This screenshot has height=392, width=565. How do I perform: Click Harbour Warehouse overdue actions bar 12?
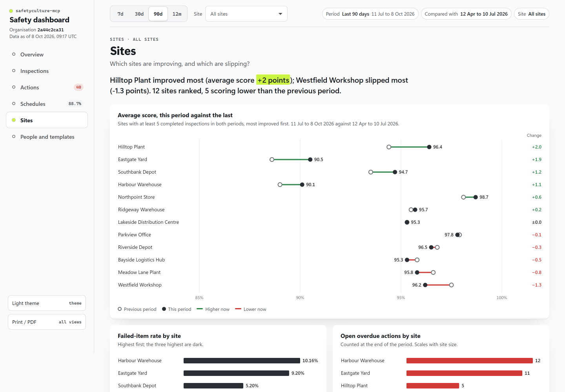pyautogui.click(x=470, y=361)
